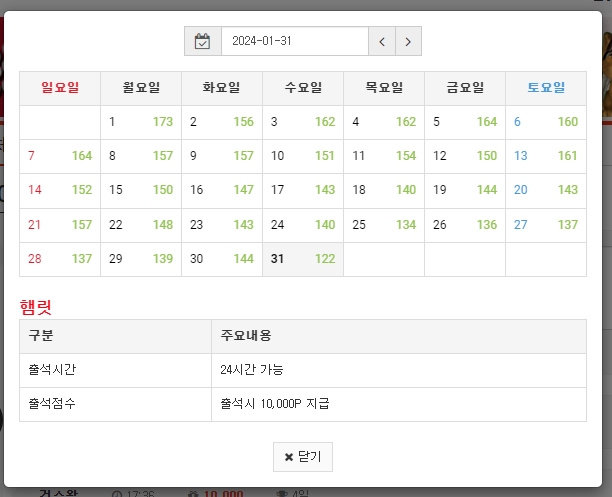Select the 목요일 column header
Viewport: 612px width, 497px height.
pos(384,88)
